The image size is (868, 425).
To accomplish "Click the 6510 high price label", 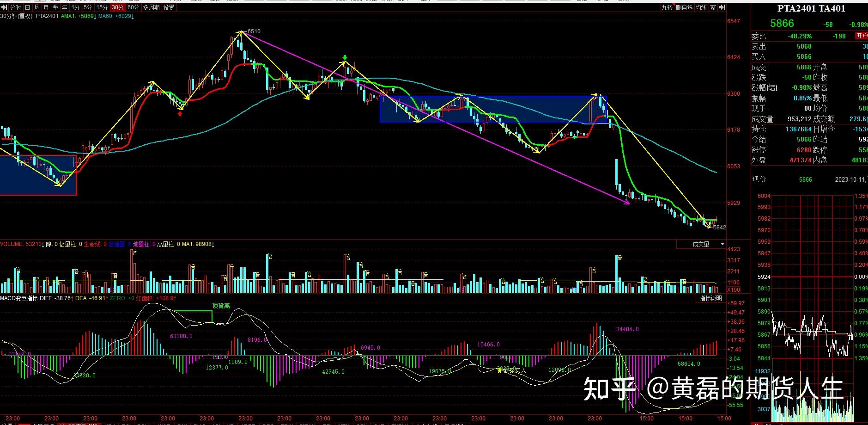I will tap(254, 31).
